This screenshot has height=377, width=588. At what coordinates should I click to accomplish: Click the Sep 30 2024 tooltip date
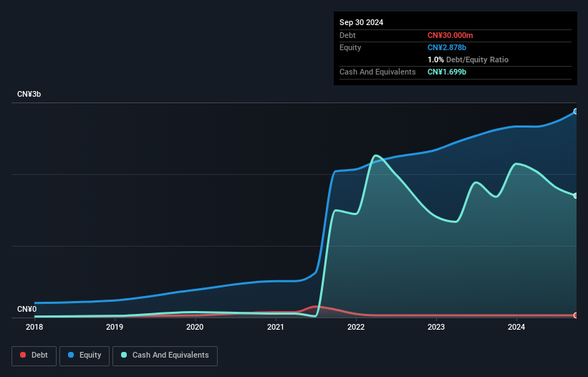point(361,22)
